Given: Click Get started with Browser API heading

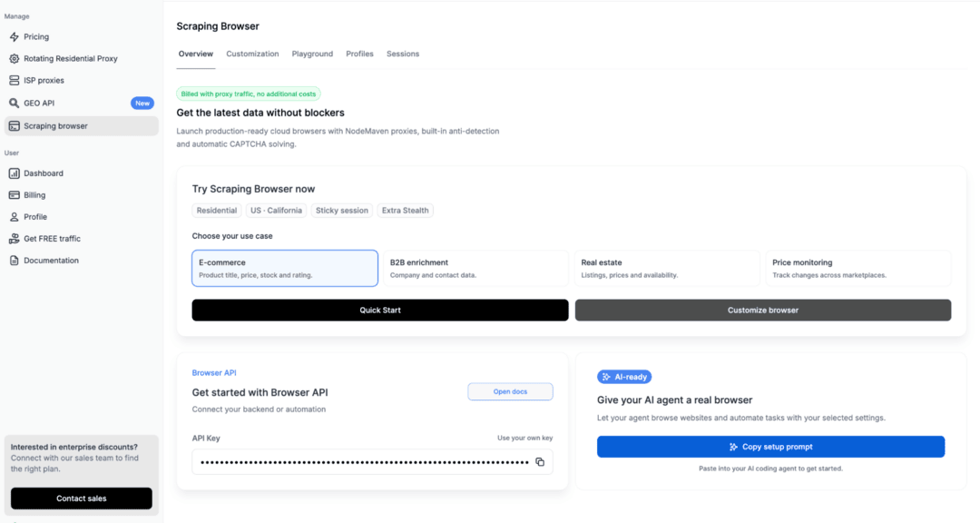Looking at the screenshot, I should 260,392.
